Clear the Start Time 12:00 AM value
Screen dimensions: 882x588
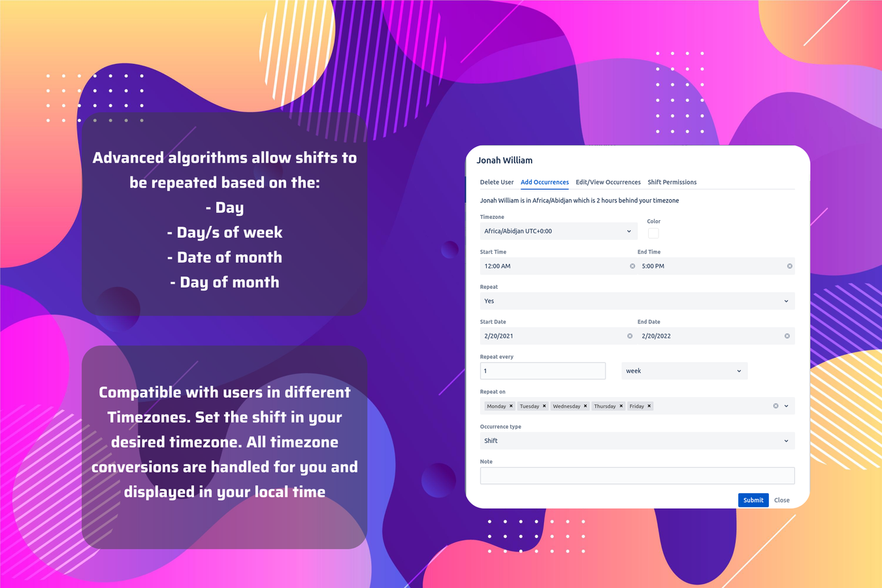(x=632, y=266)
